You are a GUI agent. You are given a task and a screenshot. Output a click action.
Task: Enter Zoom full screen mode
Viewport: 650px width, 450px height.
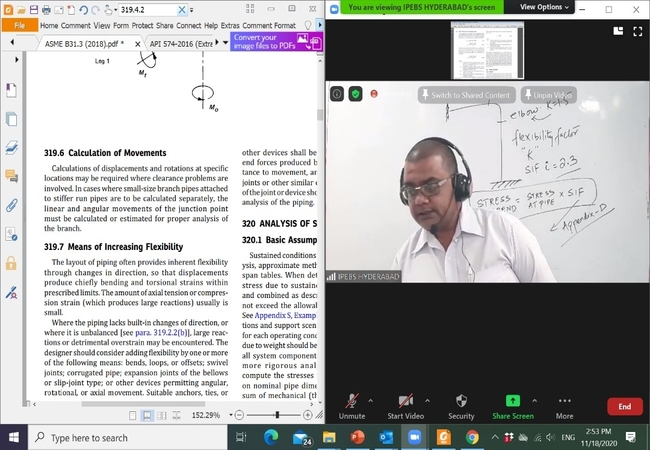pyautogui.click(x=638, y=31)
